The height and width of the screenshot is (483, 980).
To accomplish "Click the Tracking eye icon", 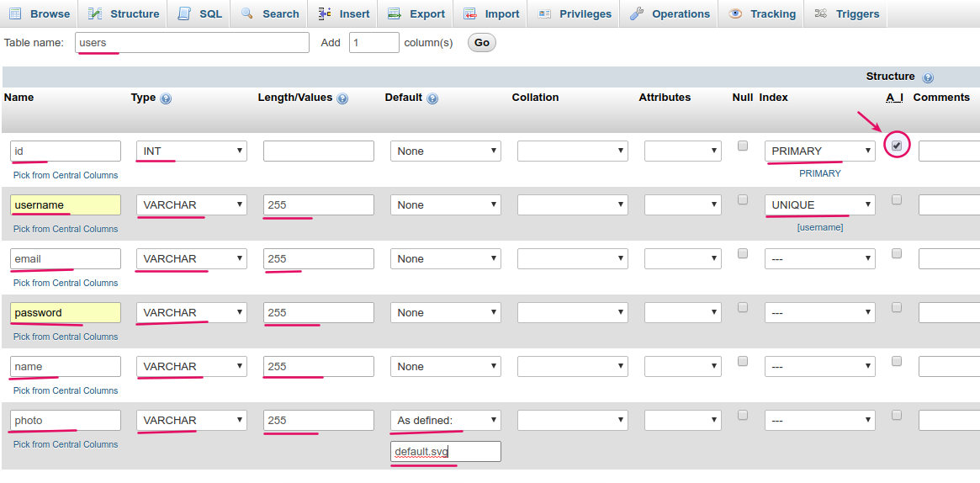I will tap(735, 13).
